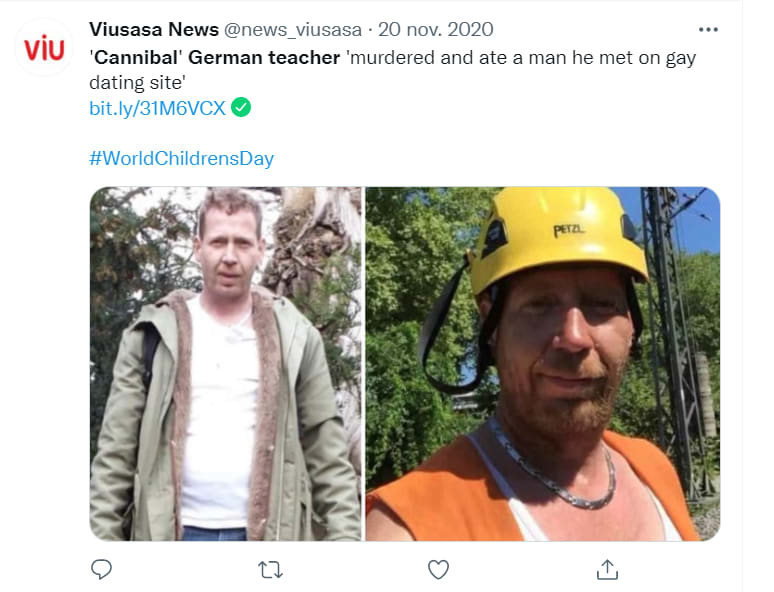Click the bold 'Cannibal' German teacher headline
Viewport: 774px width, 592px height.
click(x=215, y=58)
